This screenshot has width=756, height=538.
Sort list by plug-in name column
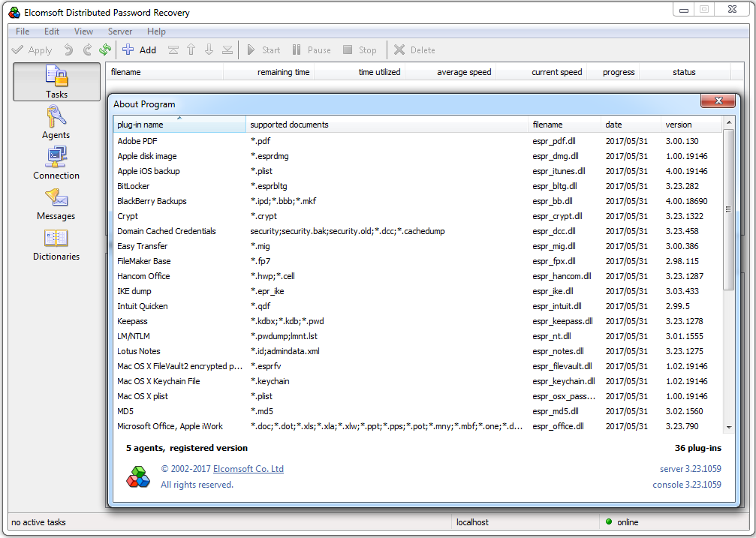click(179, 125)
